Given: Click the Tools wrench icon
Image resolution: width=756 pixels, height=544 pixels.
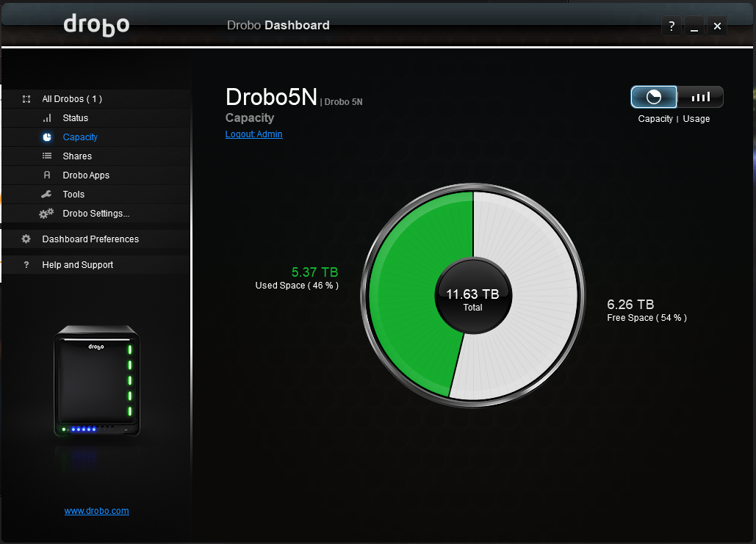Looking at the screenshot, I should point(46,195).
